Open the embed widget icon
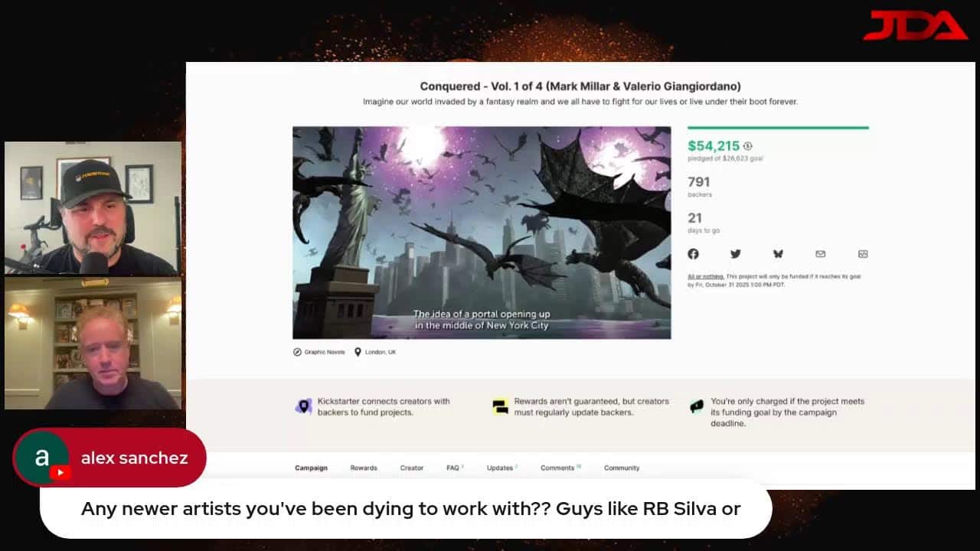This screenshot has width=980, height=551. click(863, 254)
